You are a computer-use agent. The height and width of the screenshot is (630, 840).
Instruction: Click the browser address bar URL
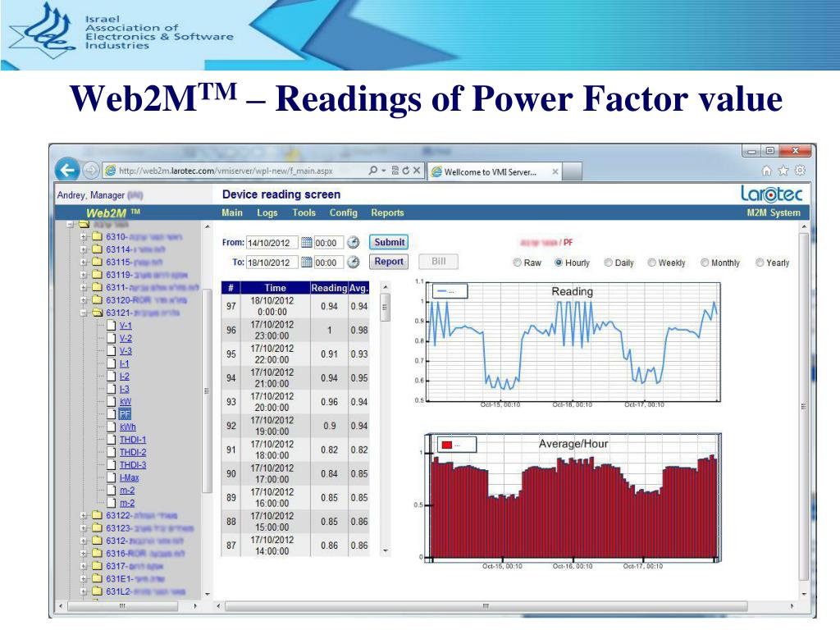[x=226, y=171]
